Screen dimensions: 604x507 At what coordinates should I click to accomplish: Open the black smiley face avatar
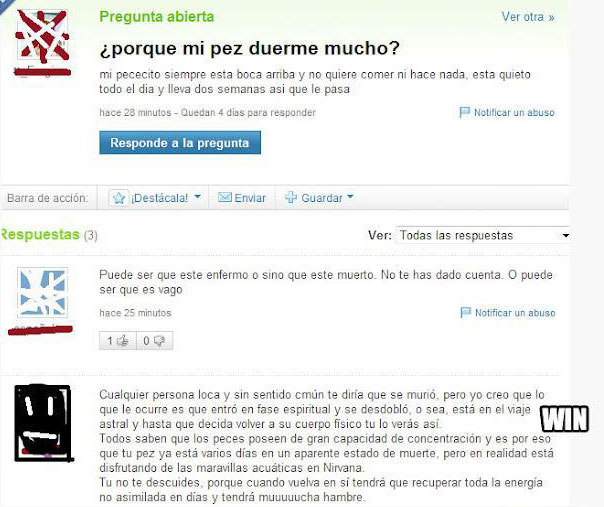[43, 423]
